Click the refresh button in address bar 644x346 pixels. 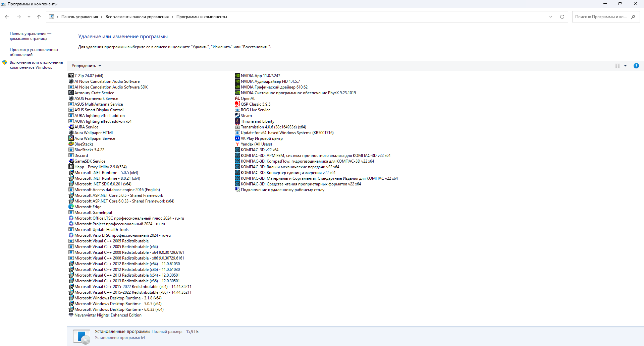[x=562, y=17]
